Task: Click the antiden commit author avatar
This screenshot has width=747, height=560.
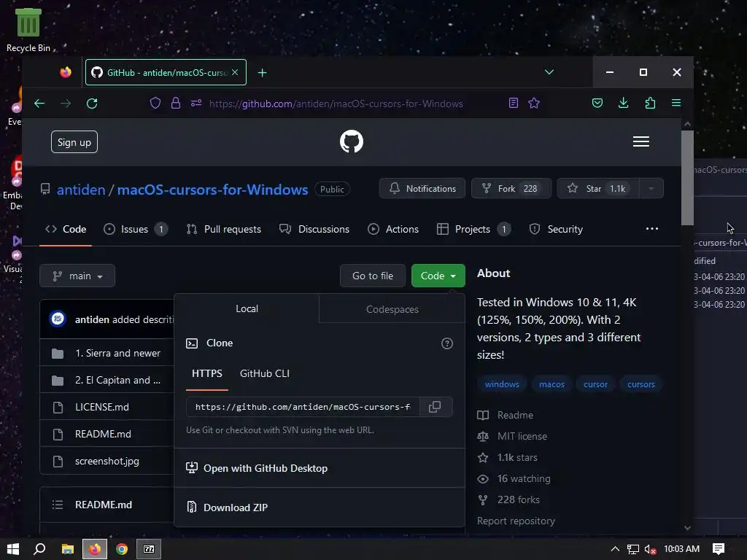Action: point(58,319)
